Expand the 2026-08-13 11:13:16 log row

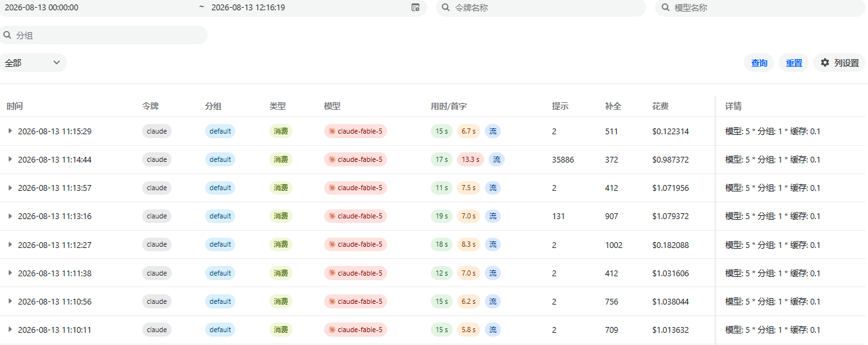pyautogui.click(x=10, y=216)
